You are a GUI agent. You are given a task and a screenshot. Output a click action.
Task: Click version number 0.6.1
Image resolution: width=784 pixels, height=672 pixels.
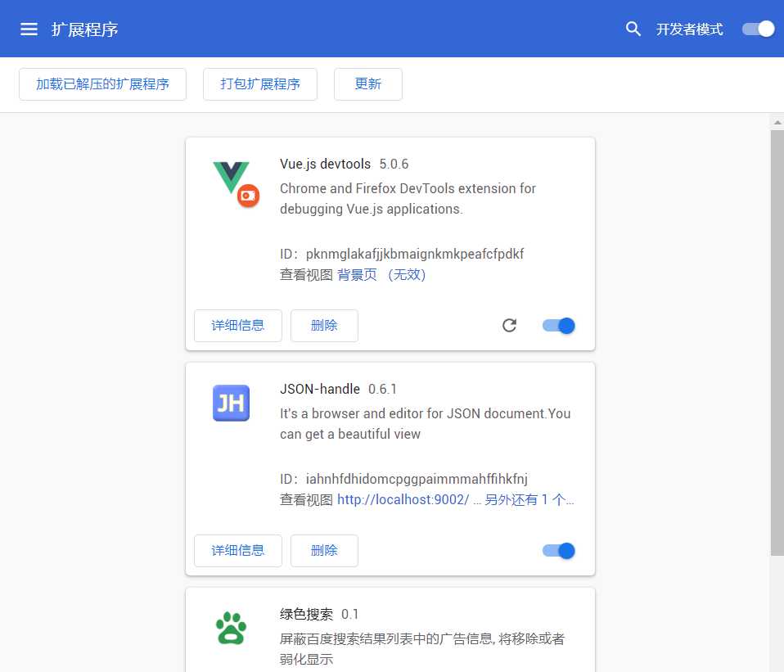point(382,389)
